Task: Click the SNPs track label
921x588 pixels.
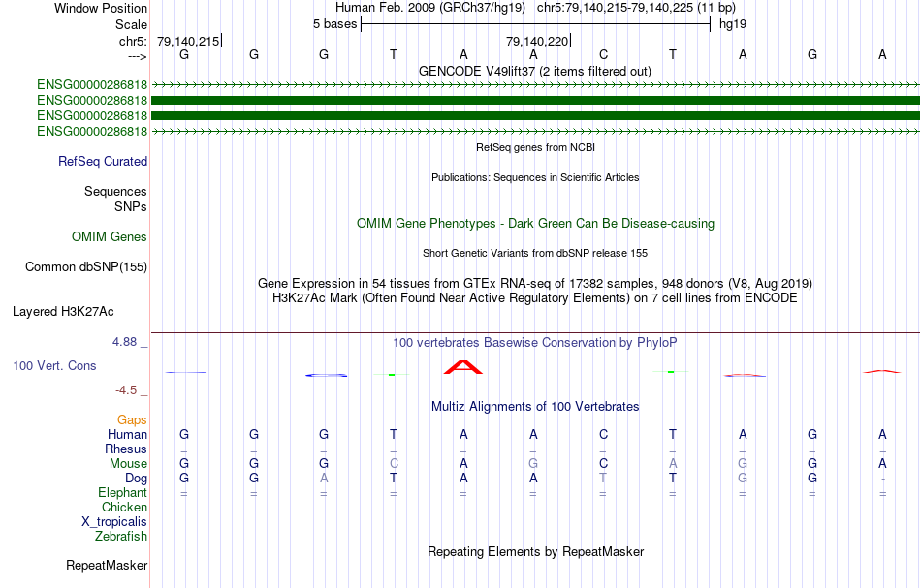Action: tap(131, 206)
